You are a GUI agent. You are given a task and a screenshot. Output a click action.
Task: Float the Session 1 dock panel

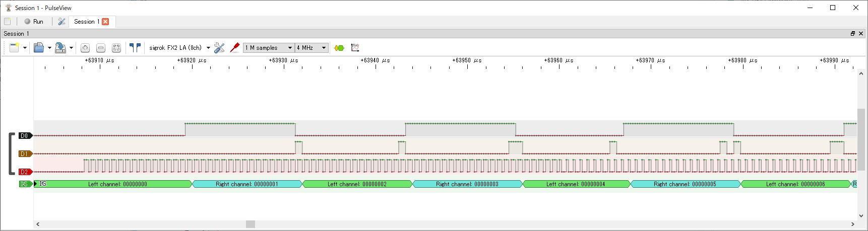tap(853, 34)
